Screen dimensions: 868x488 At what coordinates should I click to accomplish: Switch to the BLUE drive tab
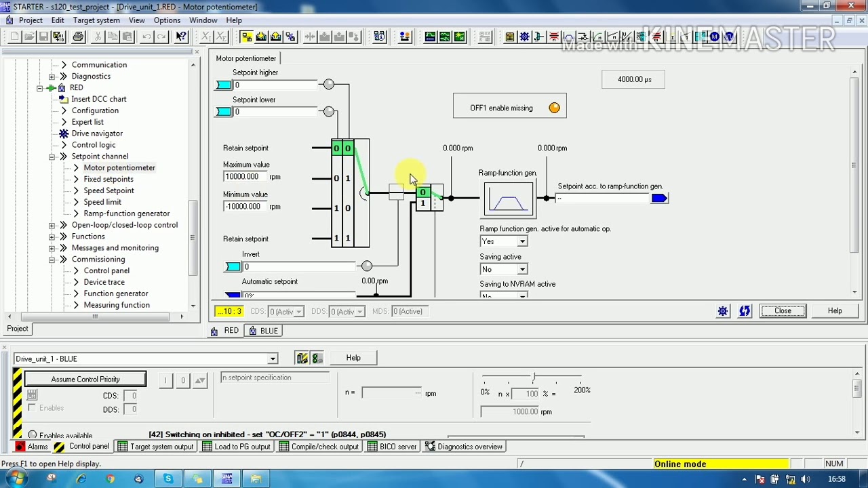(x=263, y=331)
